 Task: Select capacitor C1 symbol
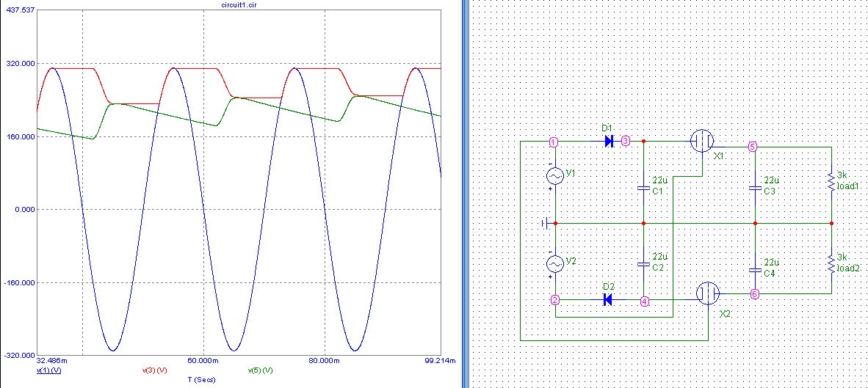click(x=643, y=188)
